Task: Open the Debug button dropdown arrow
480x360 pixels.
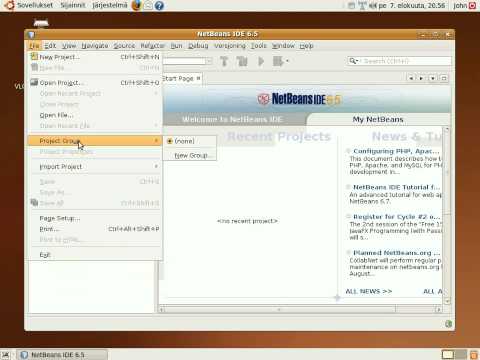Action: point(287,61)
